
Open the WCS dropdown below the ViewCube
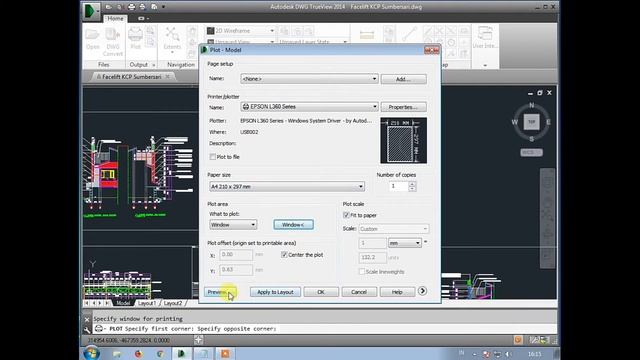(x=531, y=152)
